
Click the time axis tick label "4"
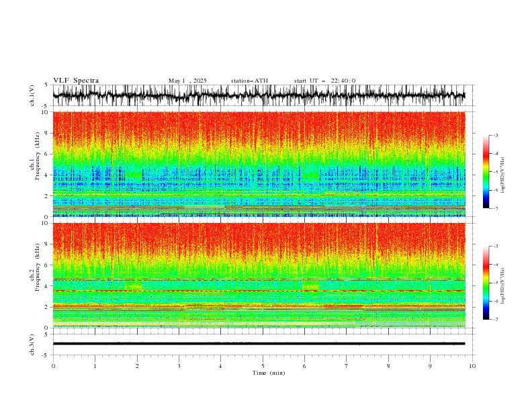220,366
